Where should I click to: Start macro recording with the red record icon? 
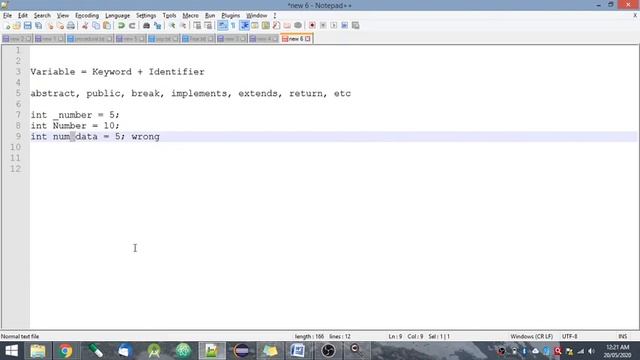pyautogui.click(x=312, y=26)
